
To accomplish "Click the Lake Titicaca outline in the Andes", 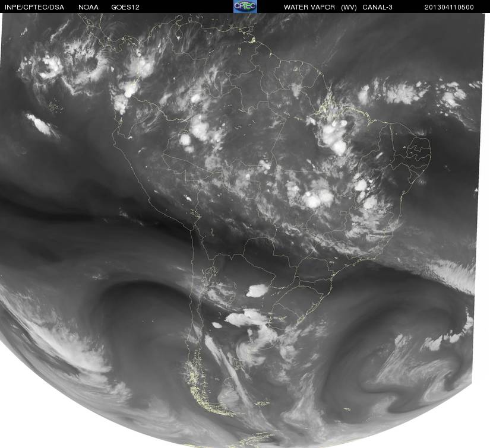I will (x=194, y=212).
